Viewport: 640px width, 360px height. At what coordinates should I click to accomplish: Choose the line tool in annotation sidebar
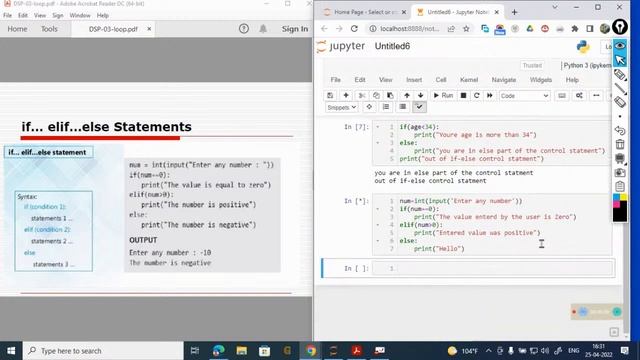pos(620,88)
